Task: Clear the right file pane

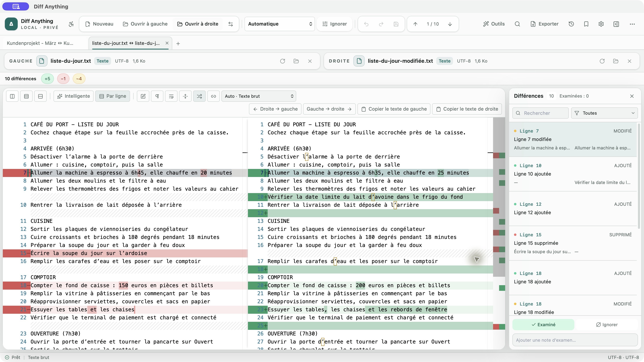Action: (x=630, y=61)
